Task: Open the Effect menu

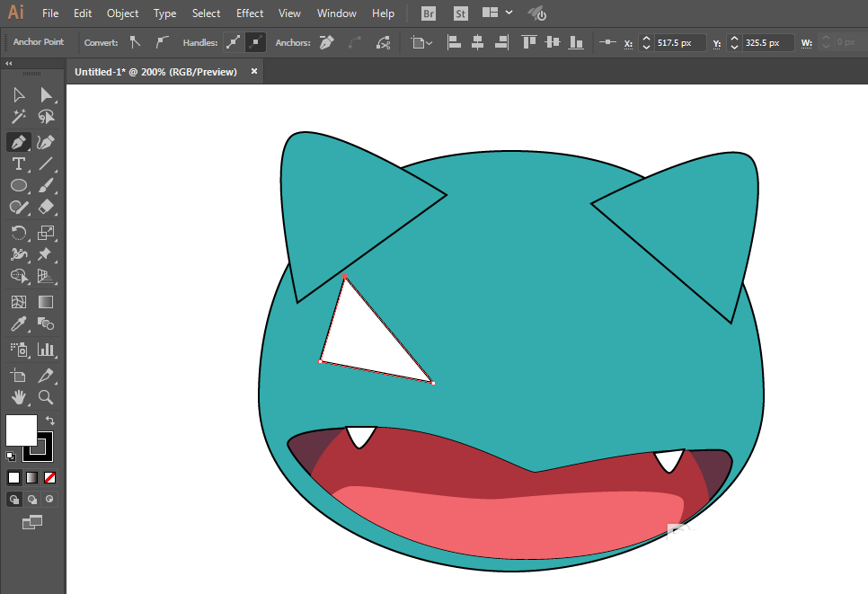Action: click(x=250, y=13)
